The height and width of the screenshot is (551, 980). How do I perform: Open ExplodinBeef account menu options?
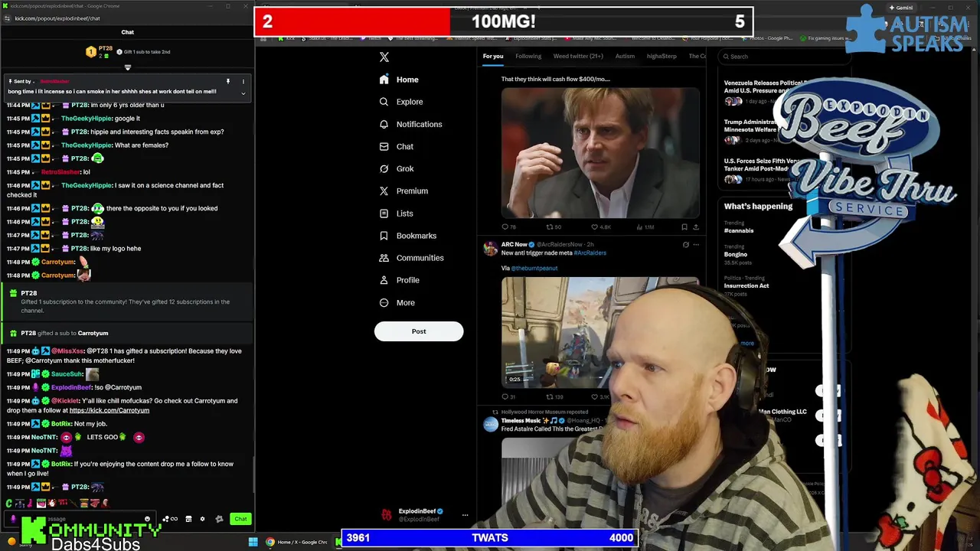click(x=465, y=515)
